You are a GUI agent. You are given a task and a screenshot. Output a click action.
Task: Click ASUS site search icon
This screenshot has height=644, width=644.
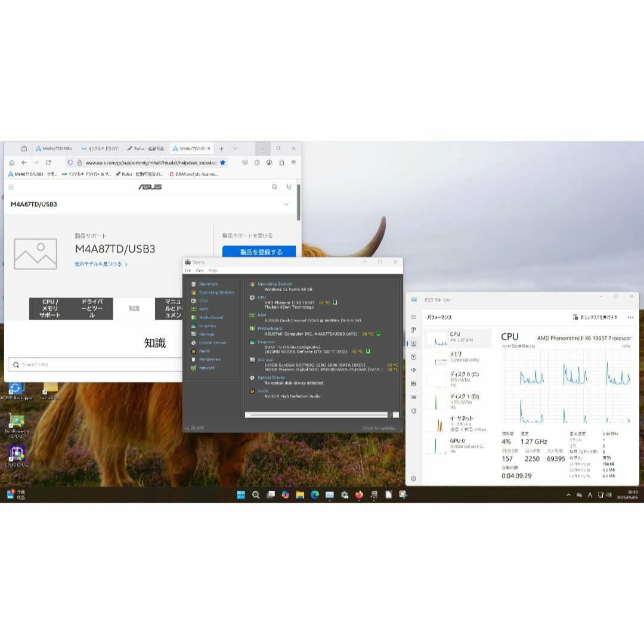(x=274, y=187)
